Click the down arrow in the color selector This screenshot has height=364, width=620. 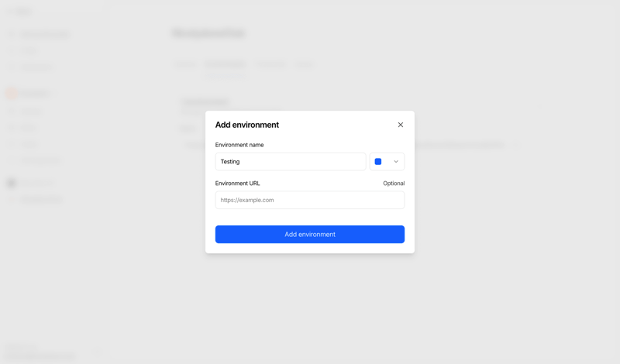pos(396,162)
